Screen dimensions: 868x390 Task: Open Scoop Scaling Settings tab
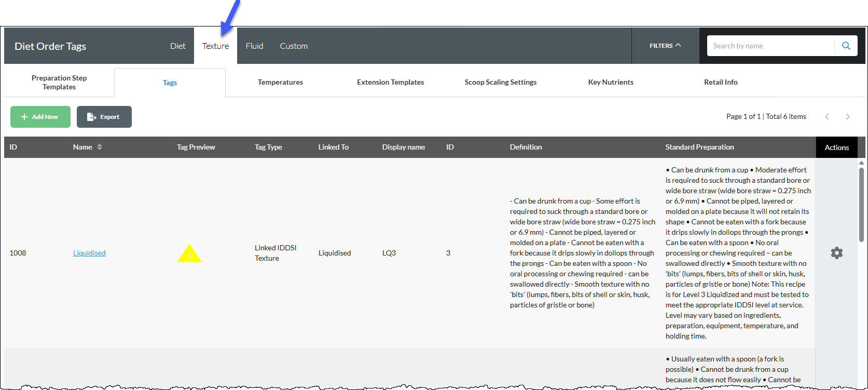coord(501,82)
